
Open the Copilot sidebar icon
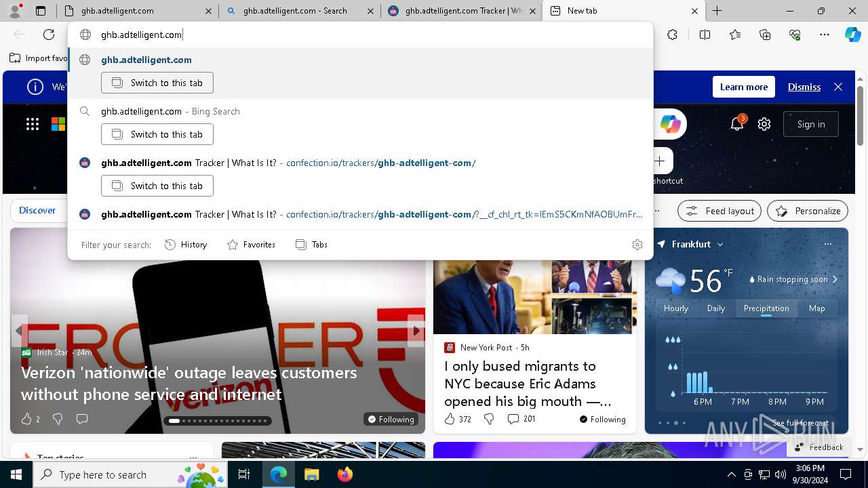click(x=852, y=35)
